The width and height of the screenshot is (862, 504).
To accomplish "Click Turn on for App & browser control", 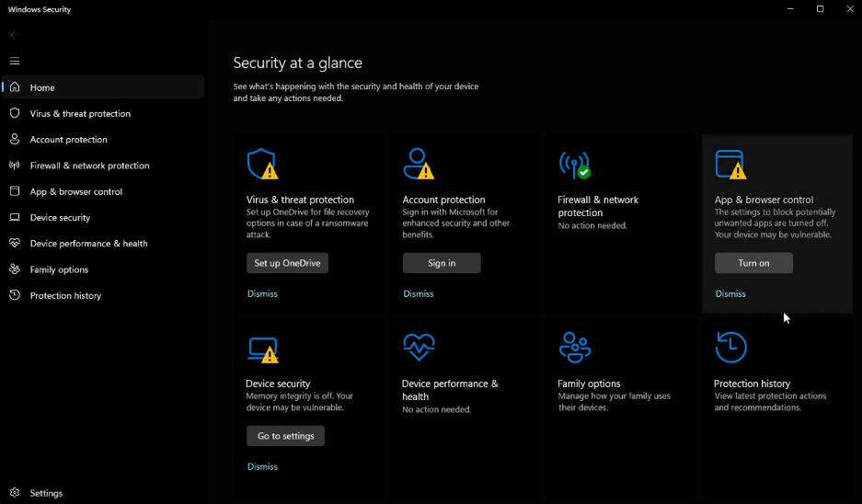I will point(753,263).
